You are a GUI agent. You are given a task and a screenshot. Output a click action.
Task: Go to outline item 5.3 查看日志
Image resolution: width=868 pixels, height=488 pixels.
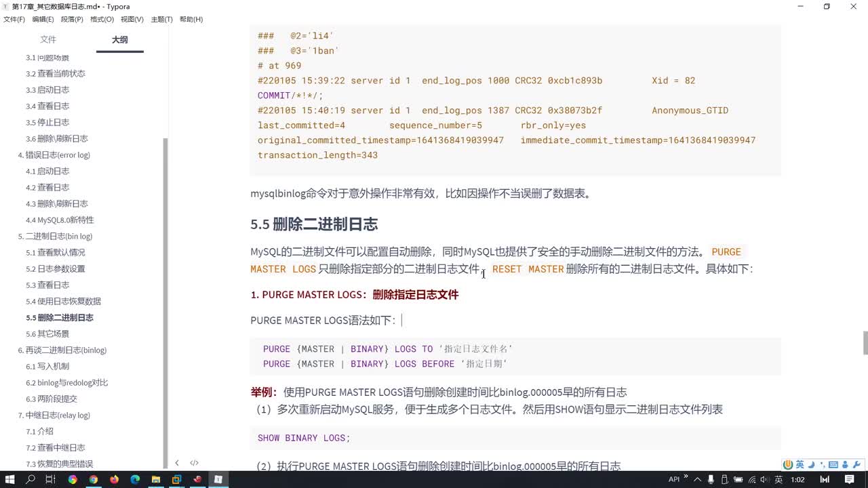click(x=47, y=285)
